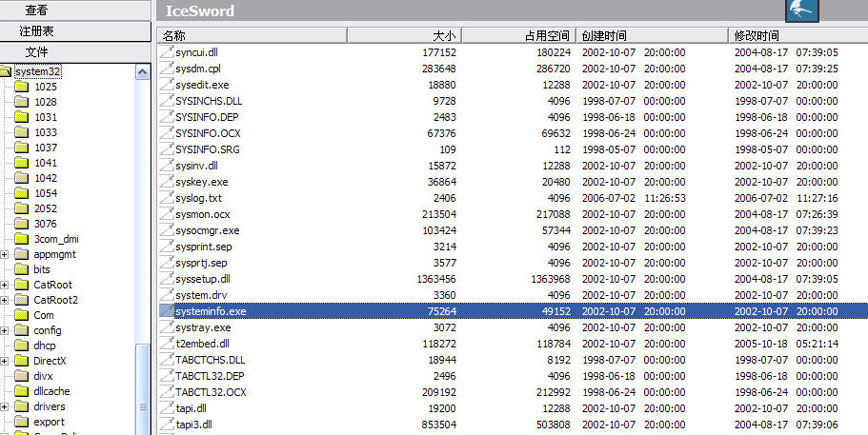Click the dllcache folder icon
The width and height of the screenshot is (868, 435).
pos(22,391)
